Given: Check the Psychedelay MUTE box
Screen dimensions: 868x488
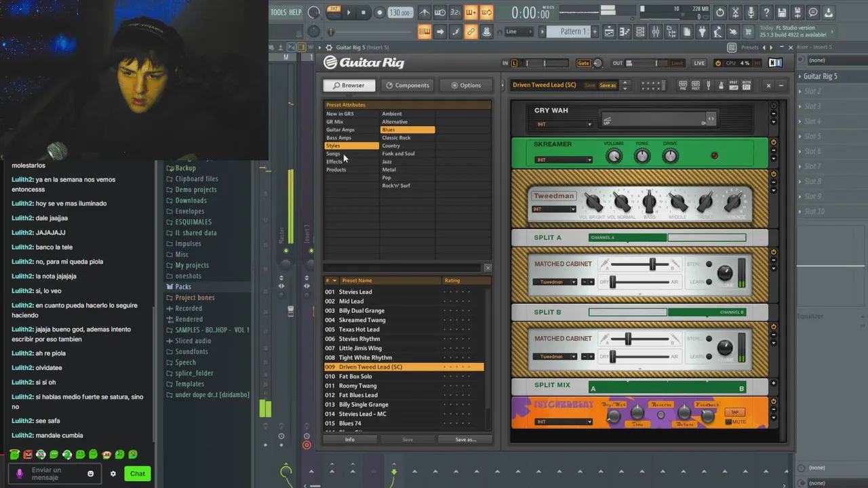Looking at the screenshot, I should tap(729, 422).
